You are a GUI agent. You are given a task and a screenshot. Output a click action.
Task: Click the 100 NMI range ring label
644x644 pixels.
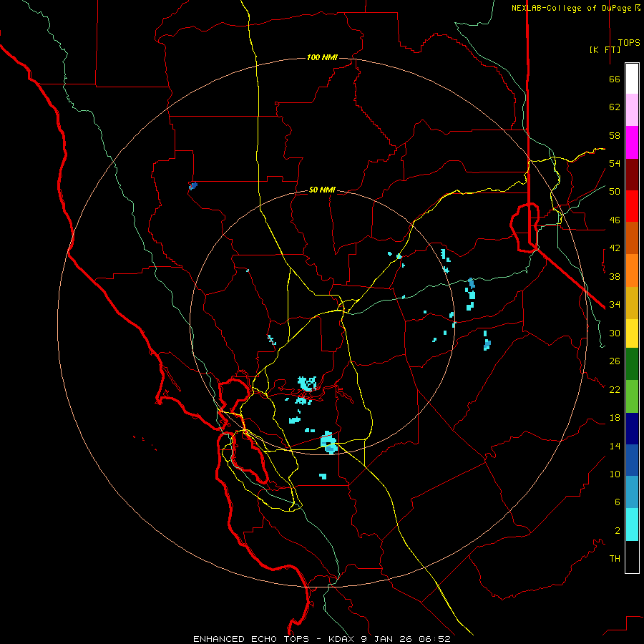click(x=322, y=57)
